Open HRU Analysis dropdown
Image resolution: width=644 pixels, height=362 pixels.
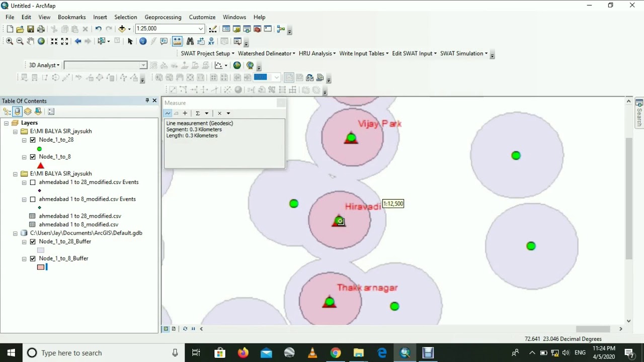317,53
